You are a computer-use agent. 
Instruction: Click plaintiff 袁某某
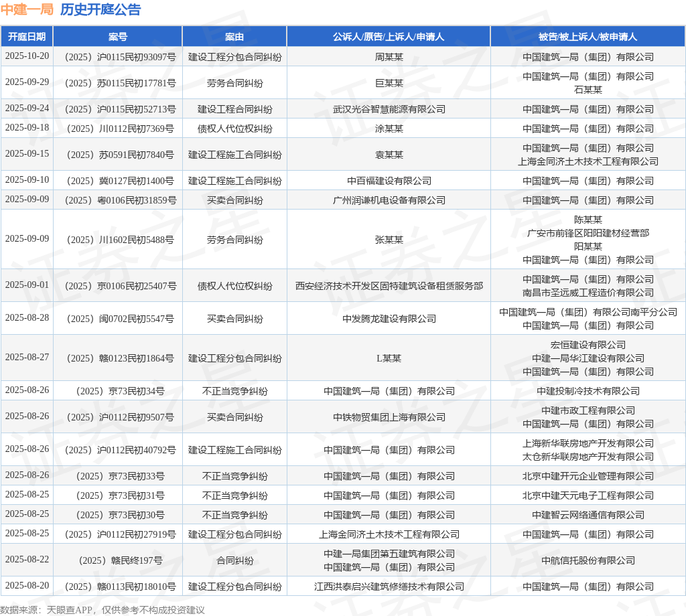tap(389, 155)
